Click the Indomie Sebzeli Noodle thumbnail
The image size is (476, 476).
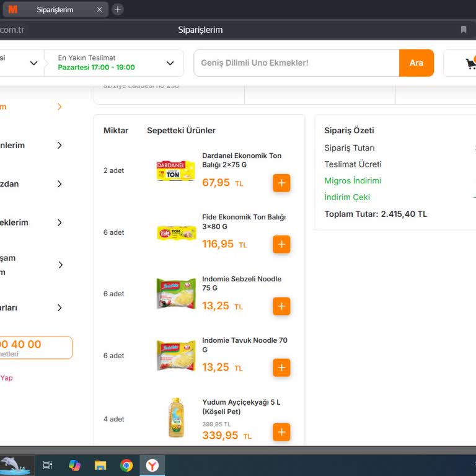(176, 294)
